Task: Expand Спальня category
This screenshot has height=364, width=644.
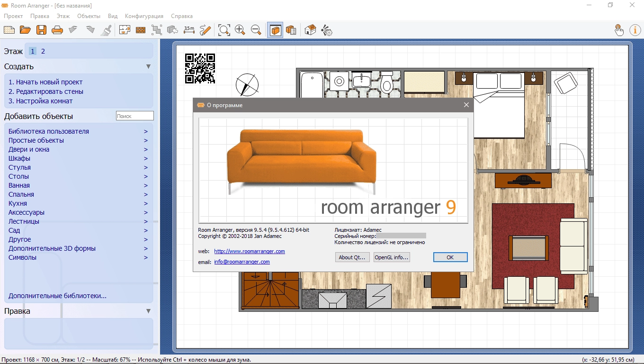Action: pos(78,194)
